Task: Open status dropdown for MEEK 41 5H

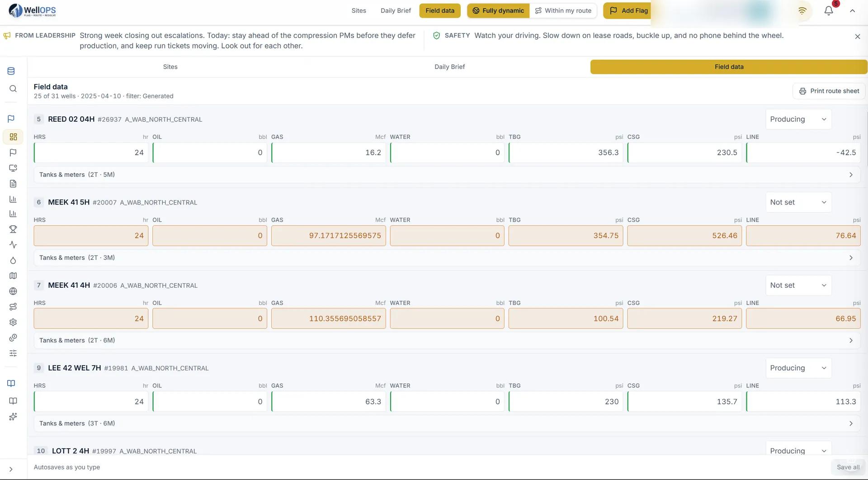Action: [x=798, y=202]
